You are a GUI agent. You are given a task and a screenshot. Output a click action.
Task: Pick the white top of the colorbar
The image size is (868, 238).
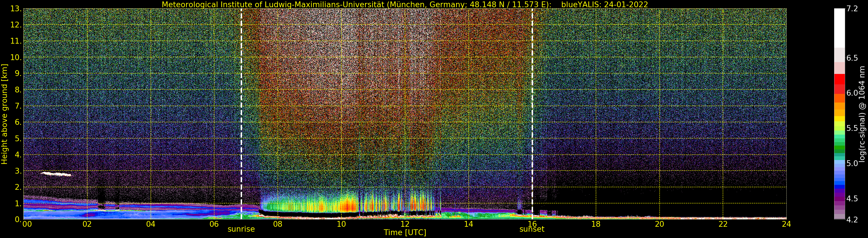839,28
